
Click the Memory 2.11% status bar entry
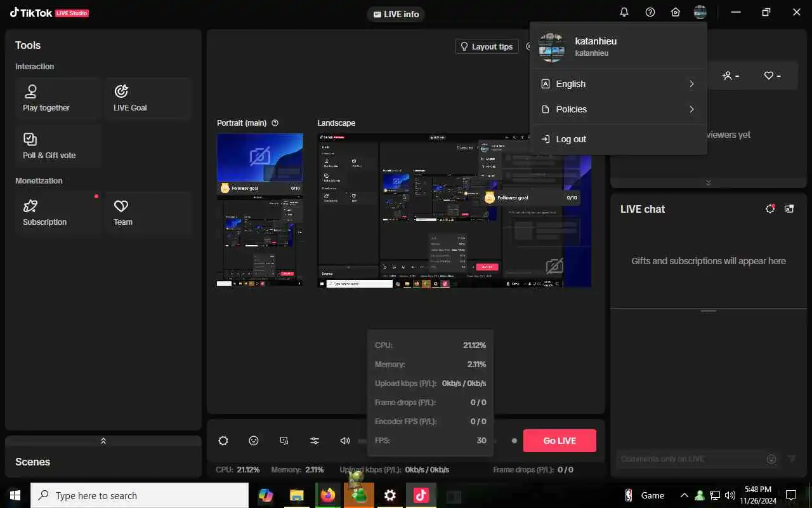(298, 470)
